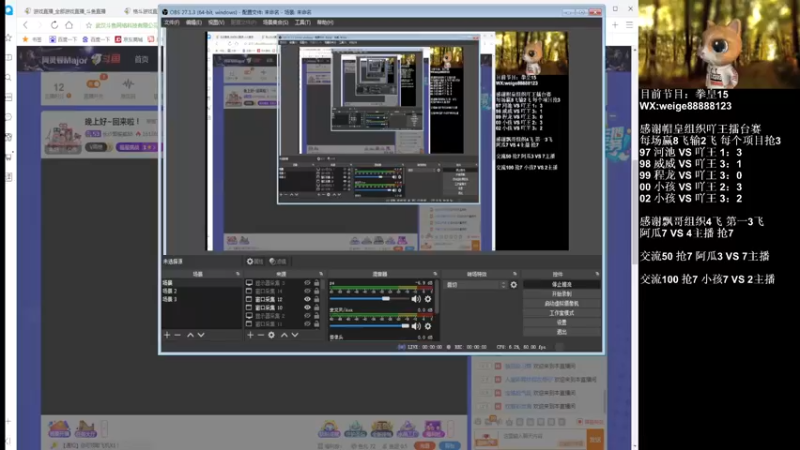
Task: Move source up in Sources list
Action: click(284, 335)
